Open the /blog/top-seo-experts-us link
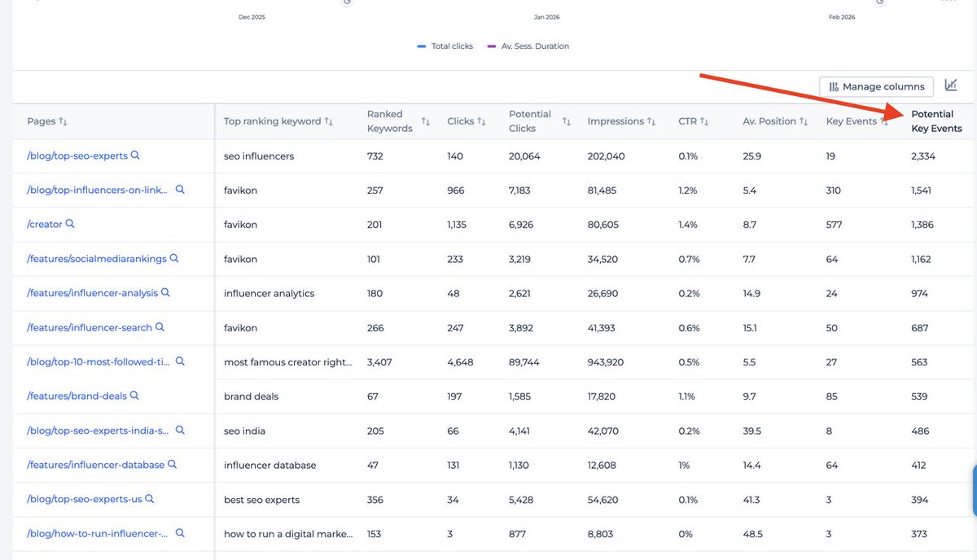 (85, 499)
